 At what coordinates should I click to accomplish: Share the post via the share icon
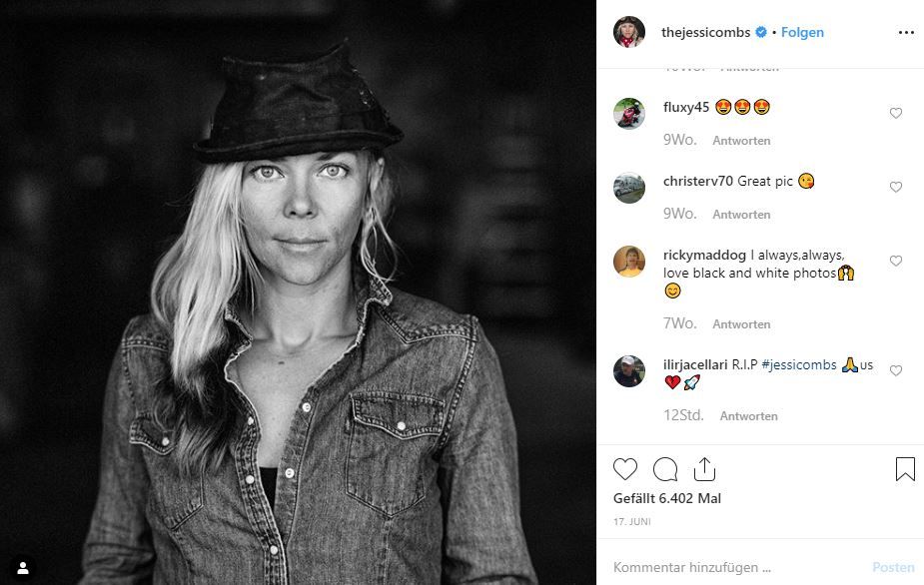704,469
